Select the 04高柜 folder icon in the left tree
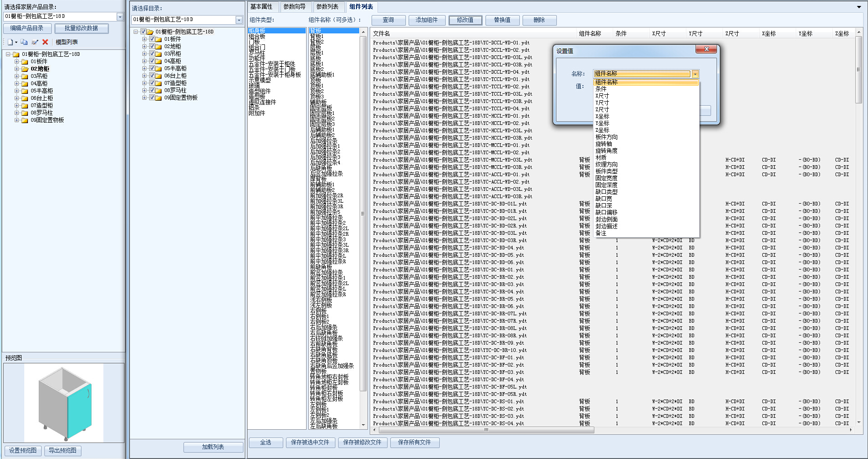This screenshot has height=459, width=868. [x=25, y=84]
